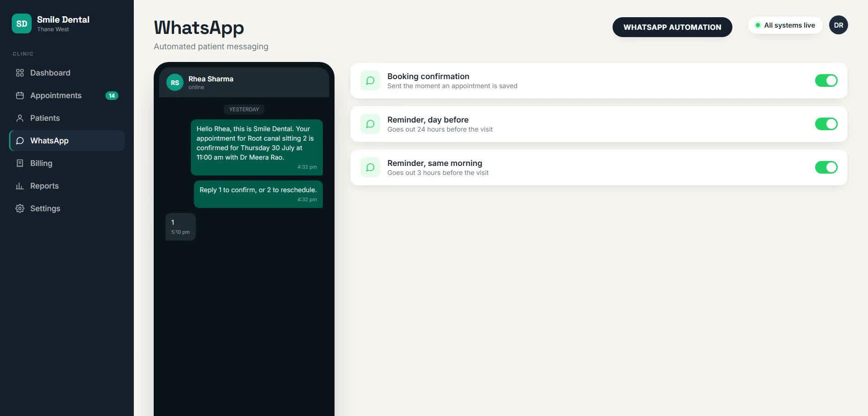Click the Rhea Sharma contact name
The width and height of the screenshot is (868, 416).
point(211,79)
